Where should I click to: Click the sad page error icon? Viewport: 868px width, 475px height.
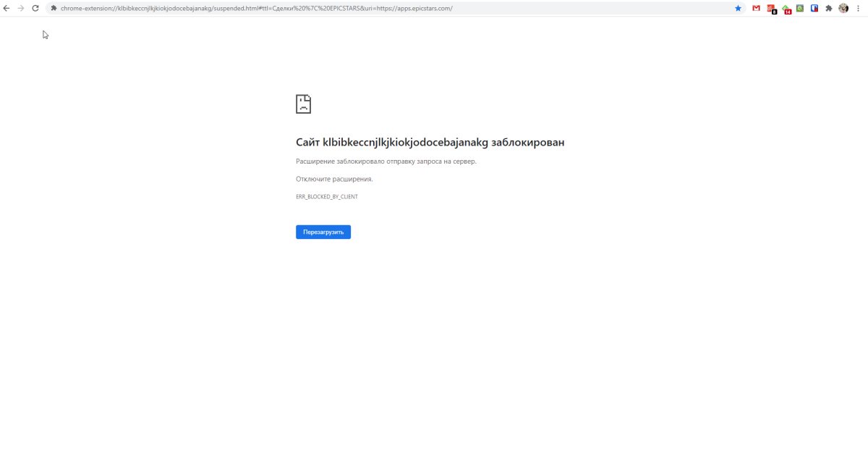point(303,104)
